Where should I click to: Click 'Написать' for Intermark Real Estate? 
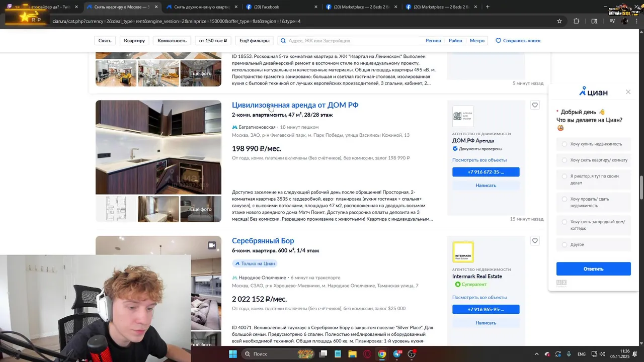pos(486,323)
